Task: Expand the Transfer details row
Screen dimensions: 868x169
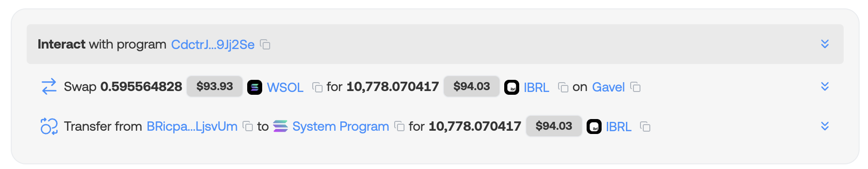Action: pos(825,126)
